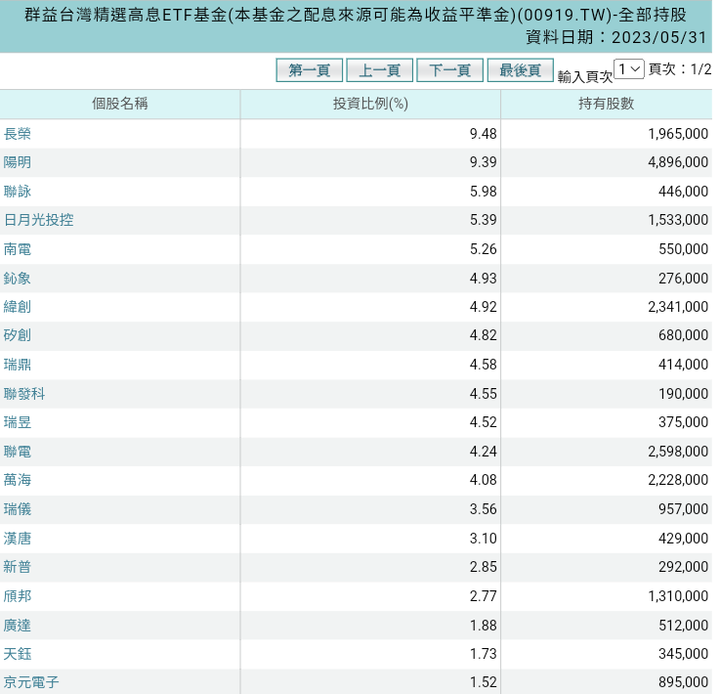
Task: Select the 4.58 ratio for 瑞鼎
Action: point(483,364)
